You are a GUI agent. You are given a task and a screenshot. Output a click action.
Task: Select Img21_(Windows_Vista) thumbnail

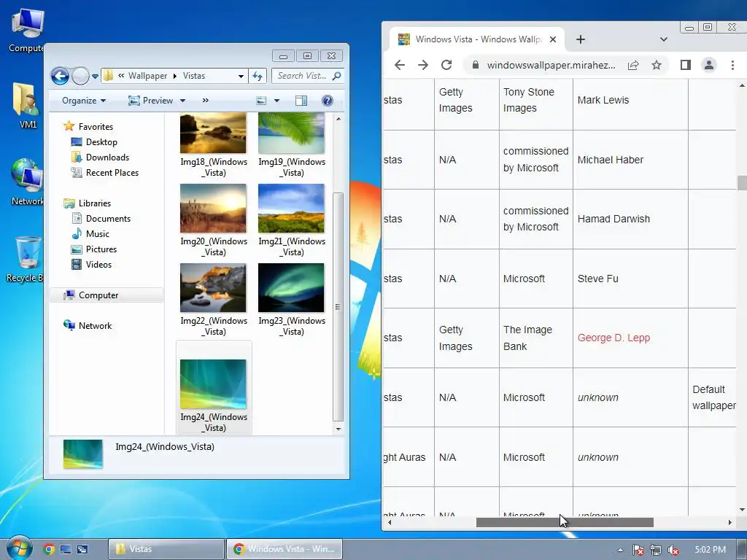pos(292,209)
